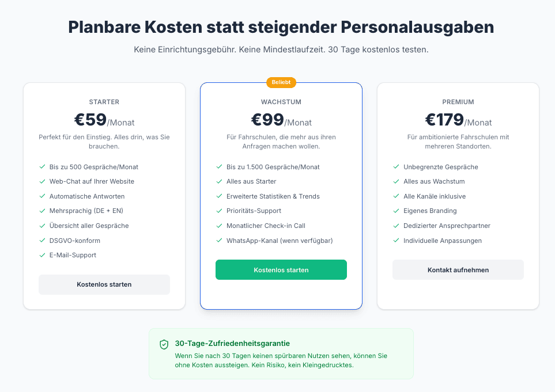Click the checkmark next to 'Erweiterte Statistiken & Trends'
The height and width of the screenshot is (392, 555).
[x=219, y=196]
